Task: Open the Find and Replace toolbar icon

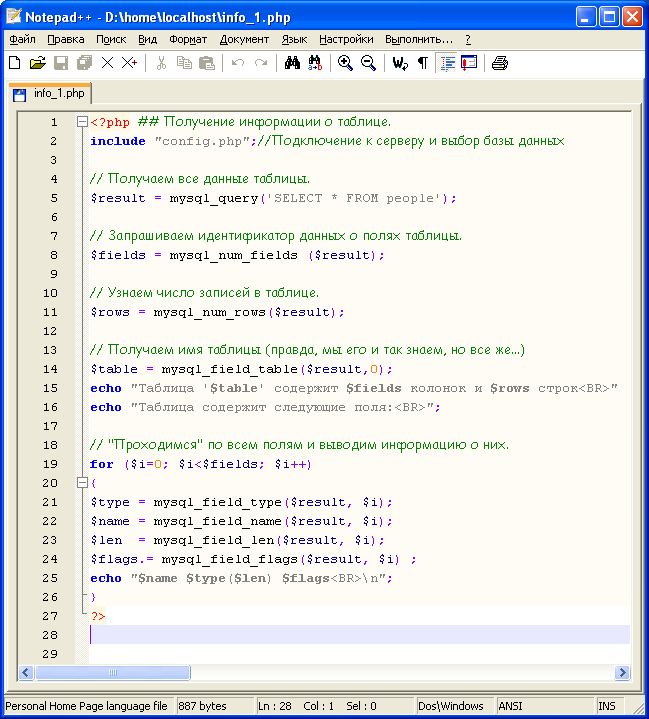Action: (x=315, y=63)
